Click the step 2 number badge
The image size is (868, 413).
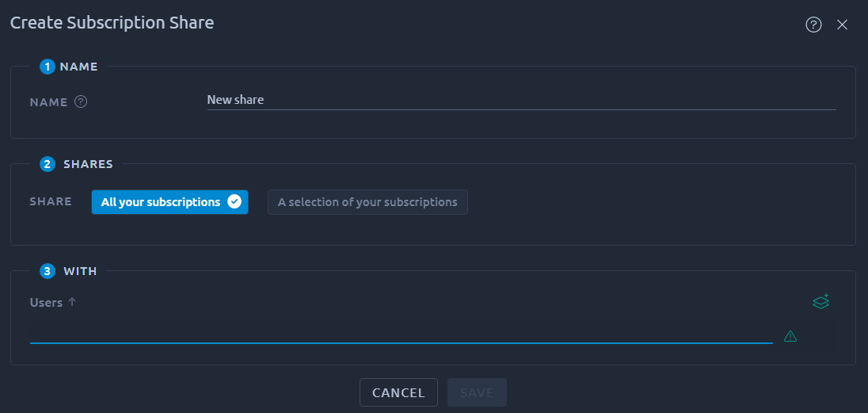(x=48, y=164)
